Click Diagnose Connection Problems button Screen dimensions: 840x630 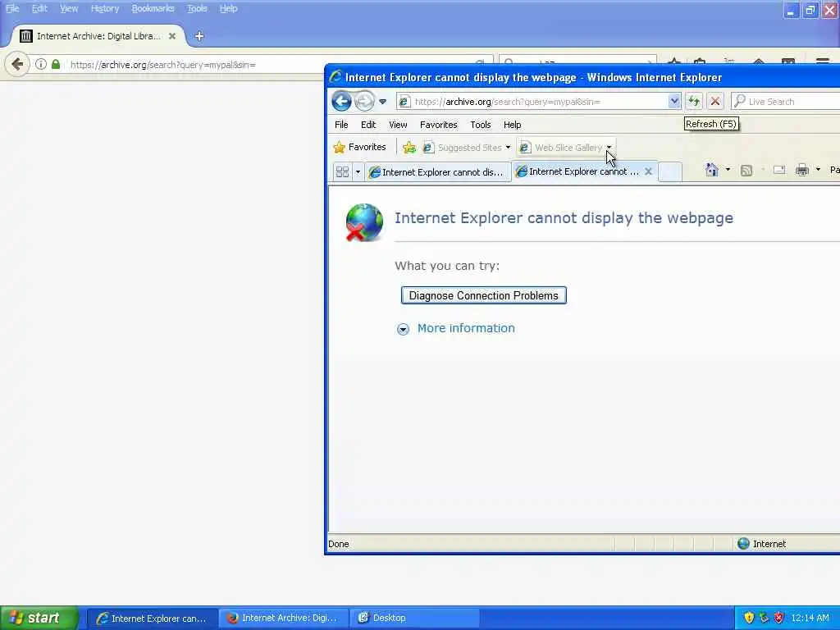483,295
